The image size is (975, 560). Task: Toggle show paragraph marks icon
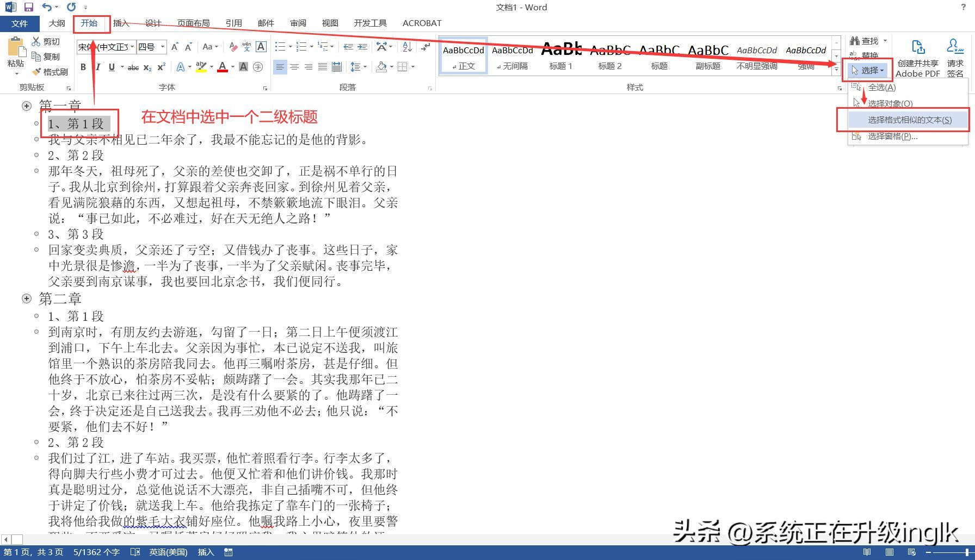point(425,47)
